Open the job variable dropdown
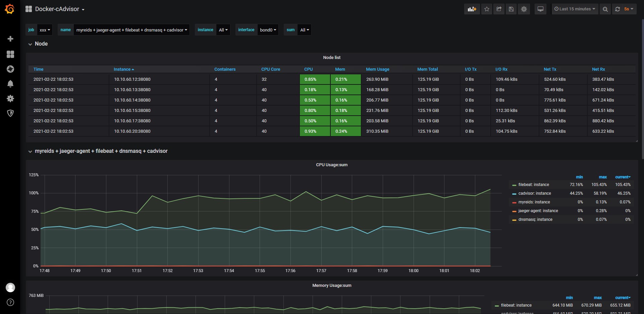 click(45, 30)
